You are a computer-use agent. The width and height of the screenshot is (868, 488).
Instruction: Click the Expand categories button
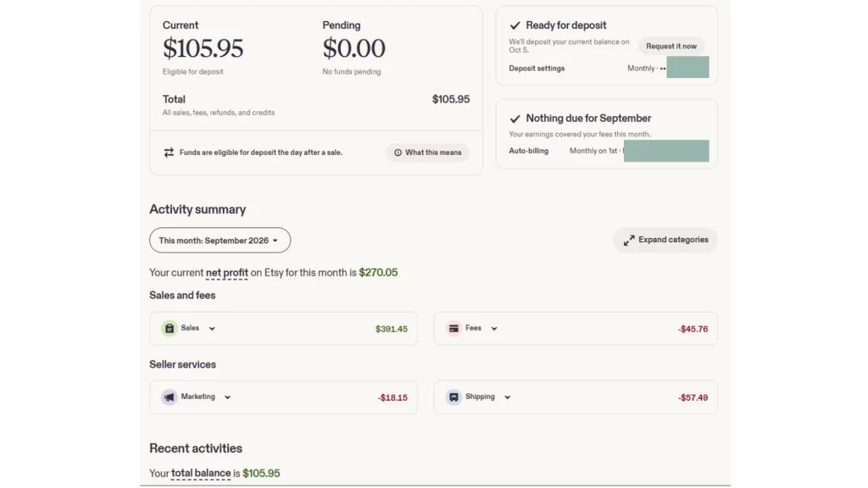[665, 240]
